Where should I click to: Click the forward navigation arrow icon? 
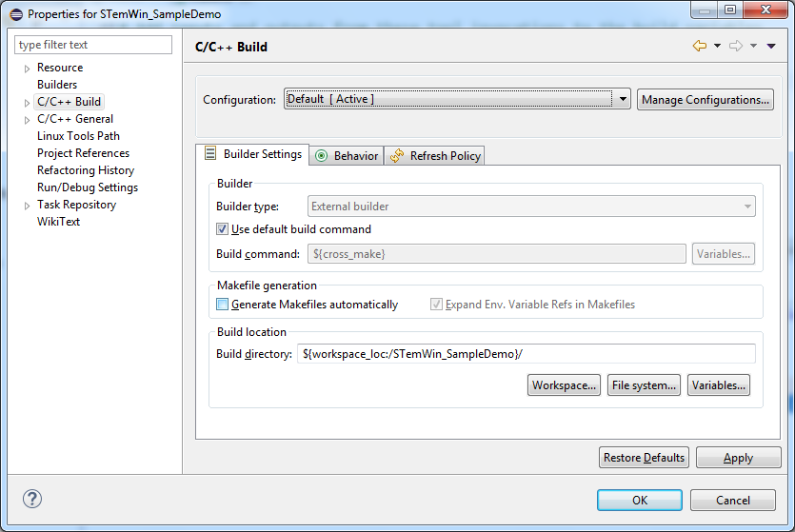(736, 46)
